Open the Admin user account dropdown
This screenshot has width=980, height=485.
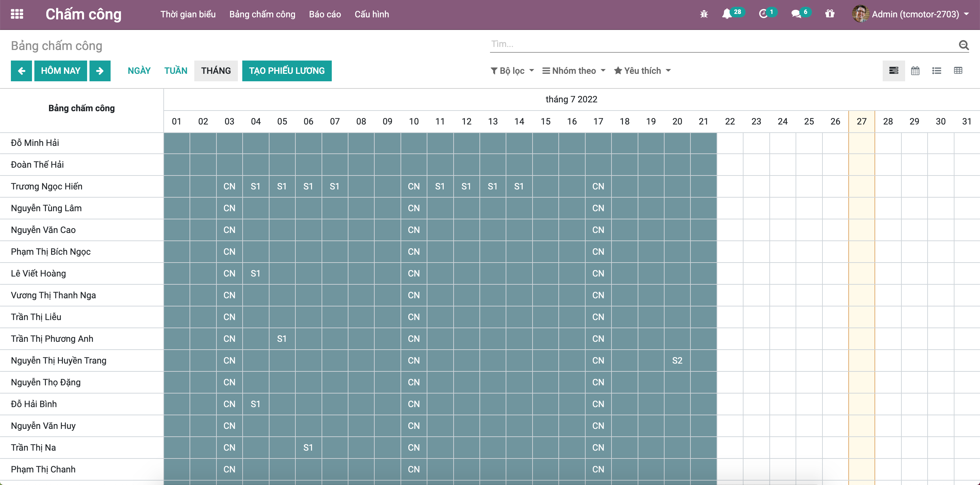click(915, 14)
